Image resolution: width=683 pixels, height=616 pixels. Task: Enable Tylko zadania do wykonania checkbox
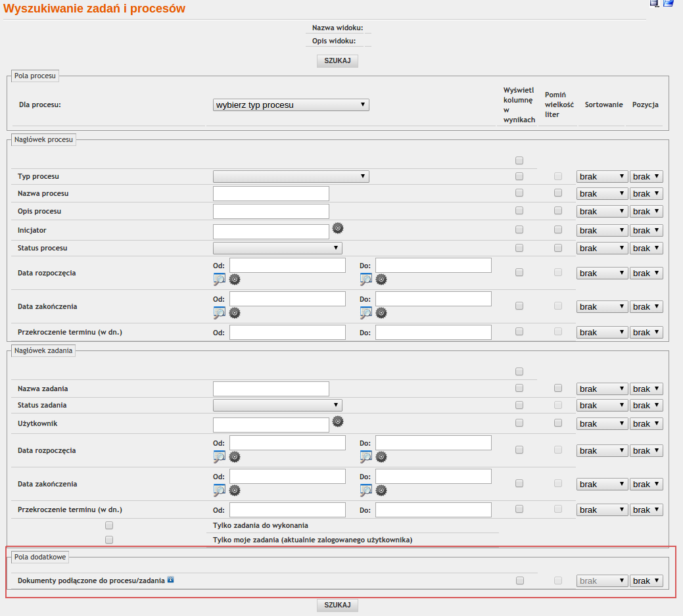click(109, 525)
